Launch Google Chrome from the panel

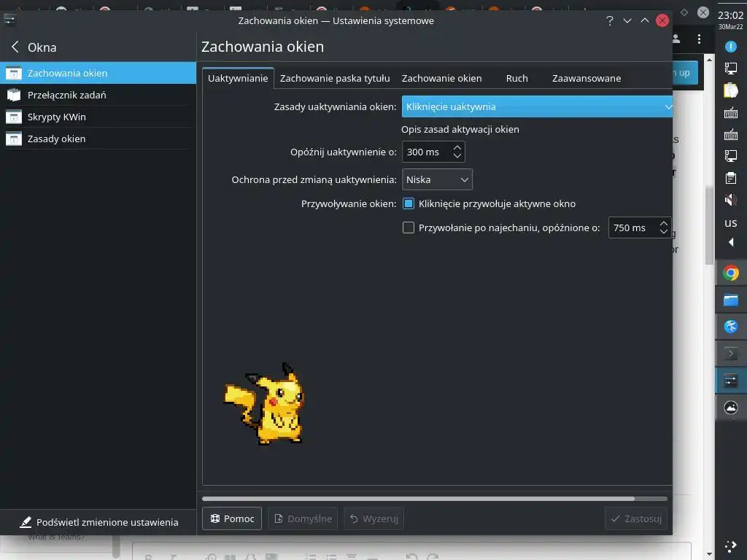point(730,273)
